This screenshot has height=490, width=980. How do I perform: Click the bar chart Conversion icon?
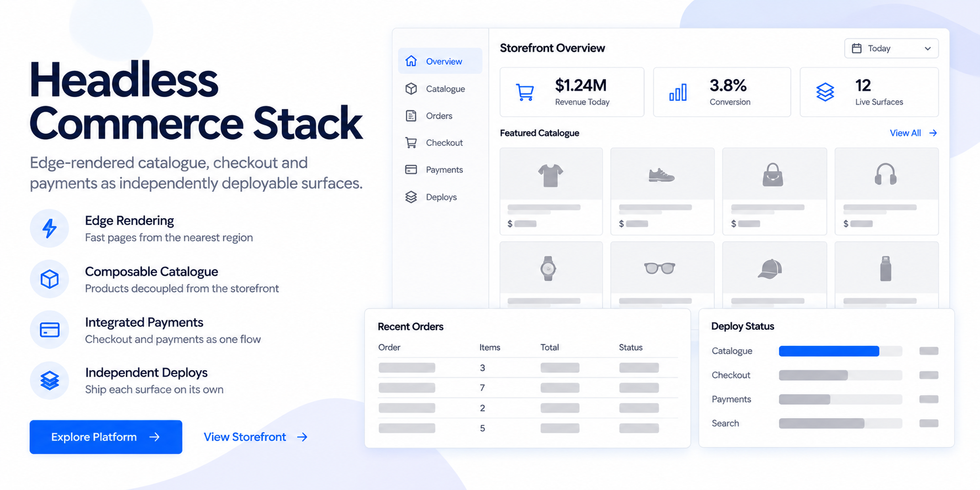click(x=678, y=92)
